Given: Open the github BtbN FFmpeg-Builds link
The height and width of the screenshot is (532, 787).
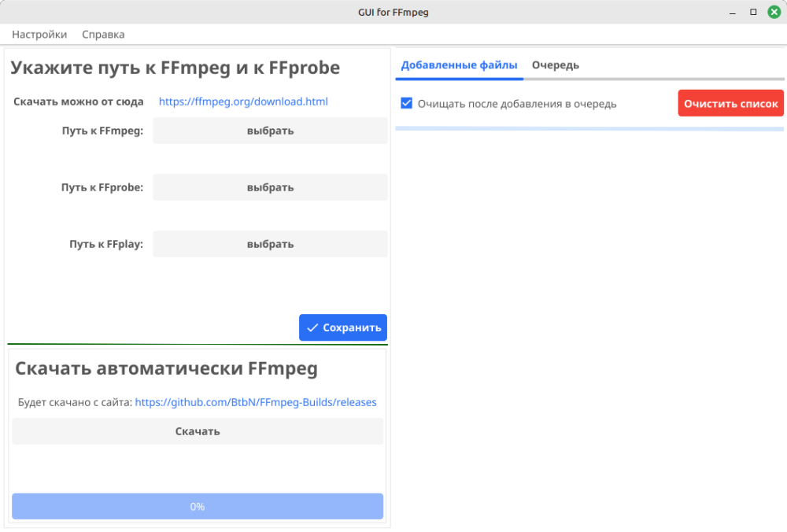Looking at the screenshot, I should click(256, 402).
